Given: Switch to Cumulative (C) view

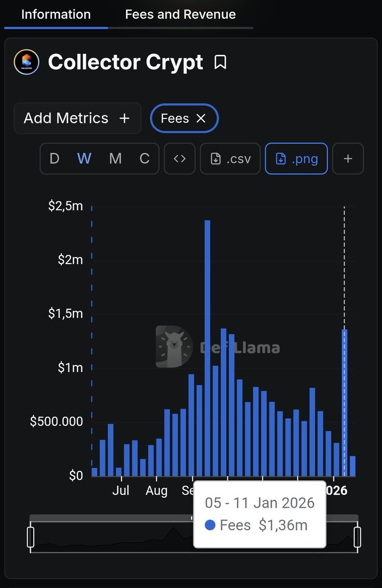Looking at the screenshot, I should (x=144, y=159).
